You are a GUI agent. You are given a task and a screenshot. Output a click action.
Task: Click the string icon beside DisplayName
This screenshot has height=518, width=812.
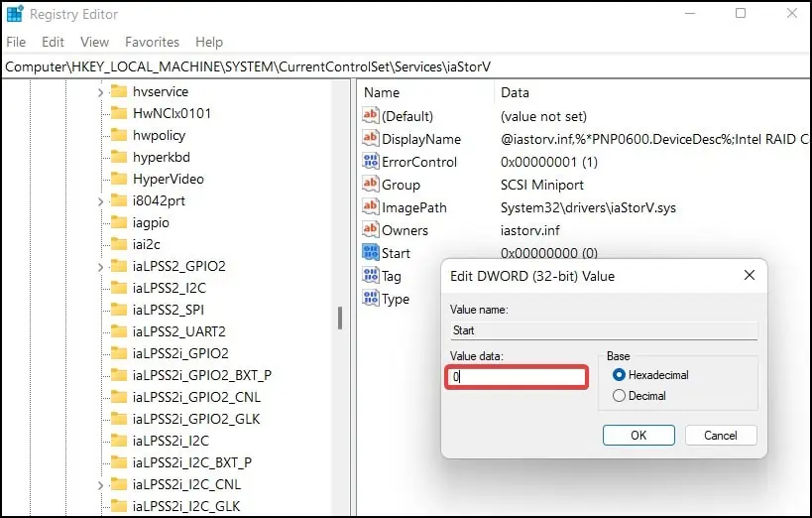pos(370,139)
